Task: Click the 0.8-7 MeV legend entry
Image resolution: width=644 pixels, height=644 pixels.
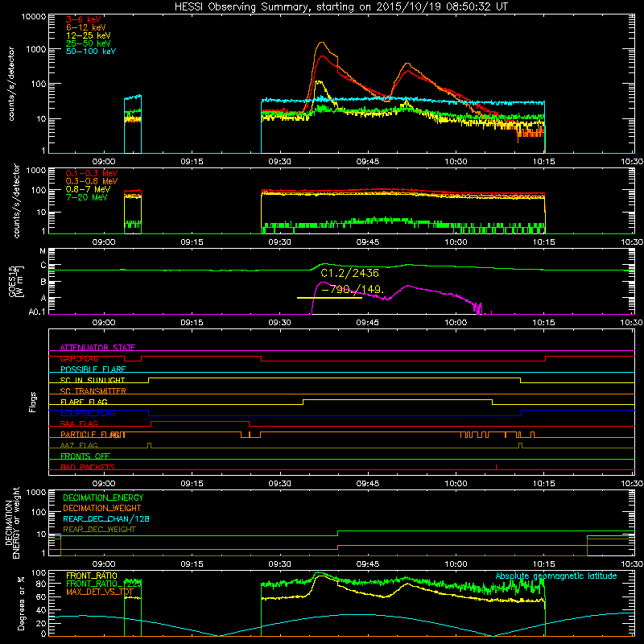Action: pos(88,189)
